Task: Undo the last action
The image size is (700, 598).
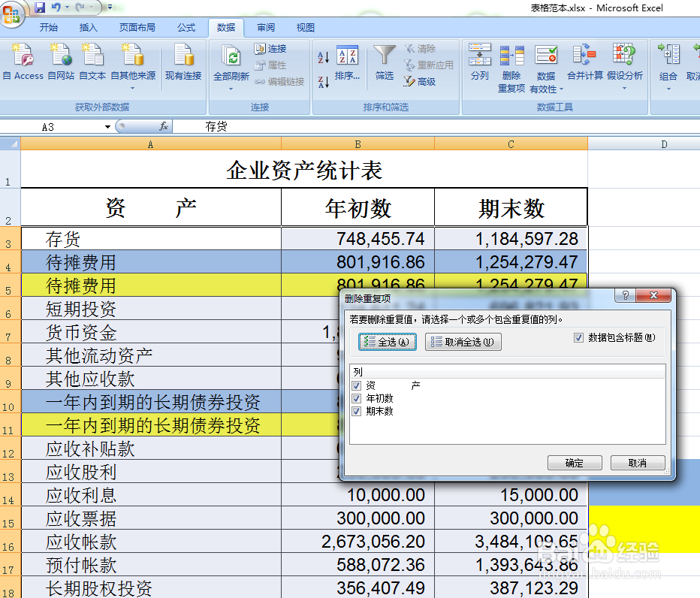Action: click(x=56, y=8)
